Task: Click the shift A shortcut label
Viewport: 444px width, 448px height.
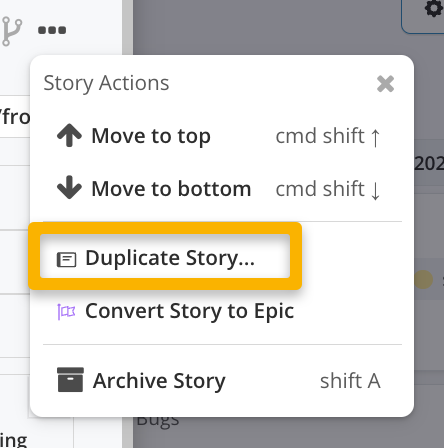Action: 350,381
